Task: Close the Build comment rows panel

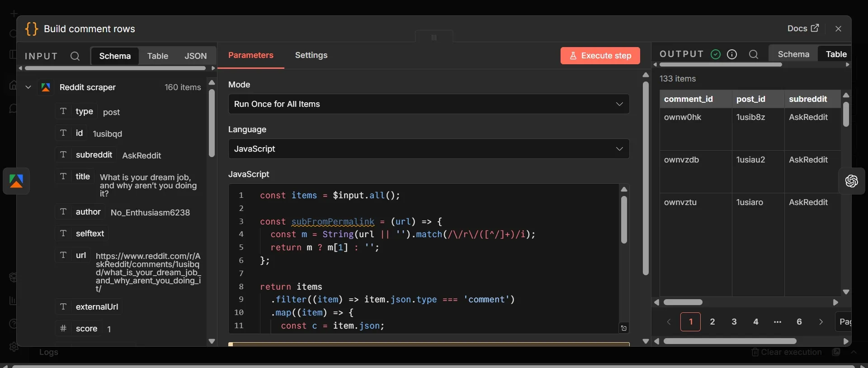Action: pos(839,29)
